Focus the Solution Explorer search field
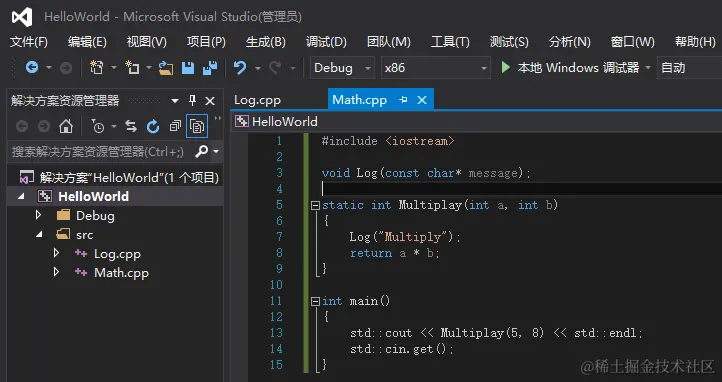Image resolution: width=722 pixels, height=382 pixels. click(98, 151)
